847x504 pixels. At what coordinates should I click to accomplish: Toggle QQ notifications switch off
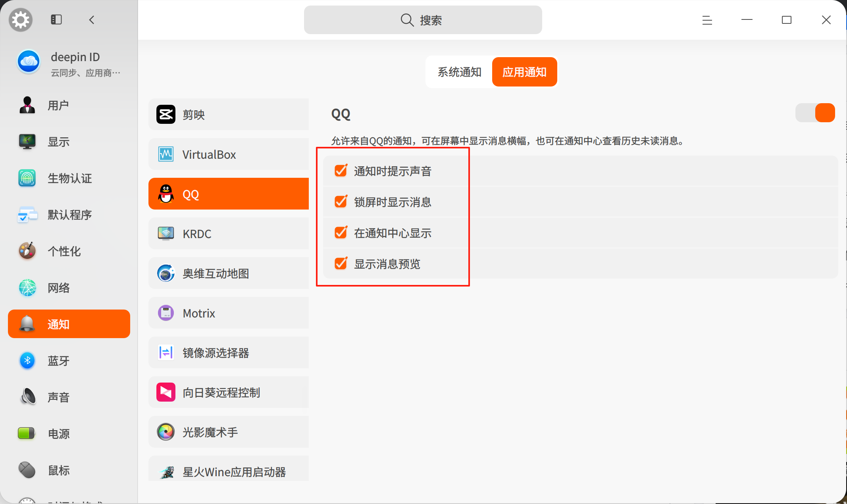(x=815, y=113)
